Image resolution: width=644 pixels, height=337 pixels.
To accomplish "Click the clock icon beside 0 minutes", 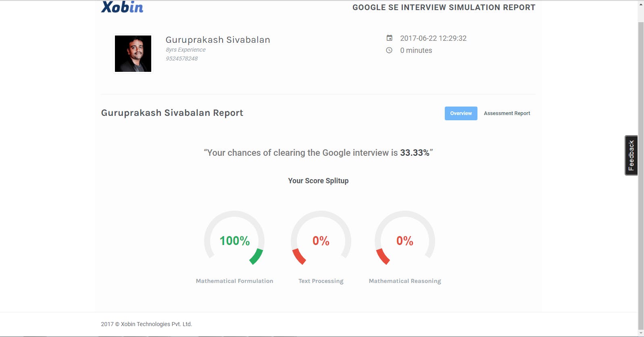I will click(x=389, y=50).
